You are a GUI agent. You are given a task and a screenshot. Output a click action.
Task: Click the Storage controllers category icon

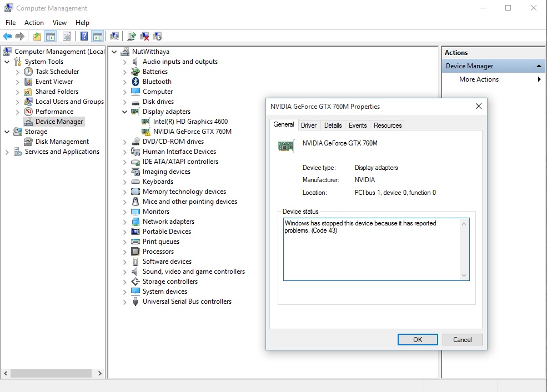[136, 282]
